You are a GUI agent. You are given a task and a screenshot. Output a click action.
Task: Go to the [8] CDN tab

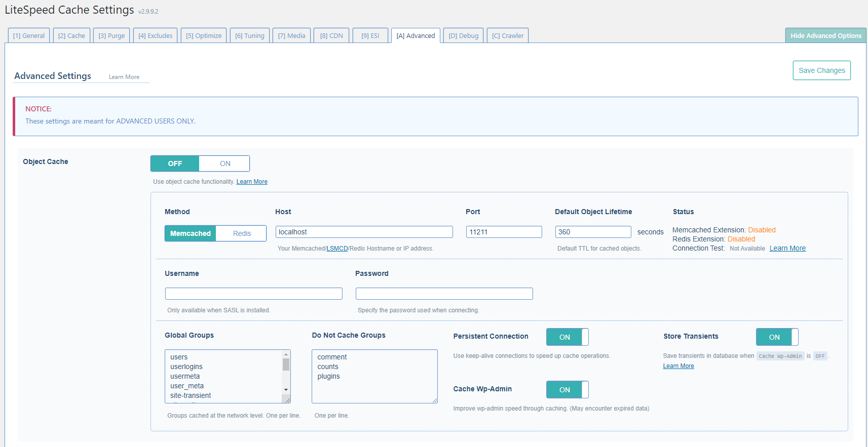(331, 35)
